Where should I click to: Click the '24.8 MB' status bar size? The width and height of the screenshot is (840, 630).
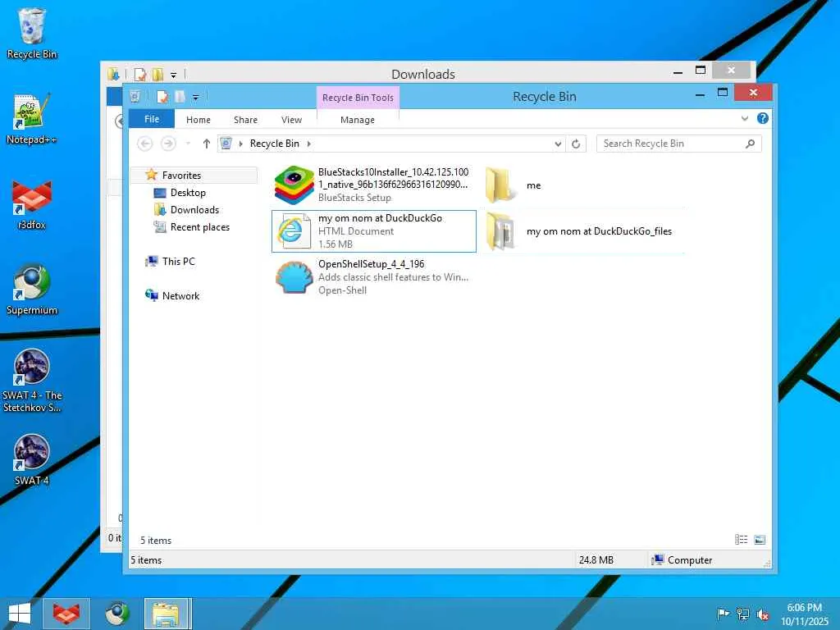click(596, 559)
